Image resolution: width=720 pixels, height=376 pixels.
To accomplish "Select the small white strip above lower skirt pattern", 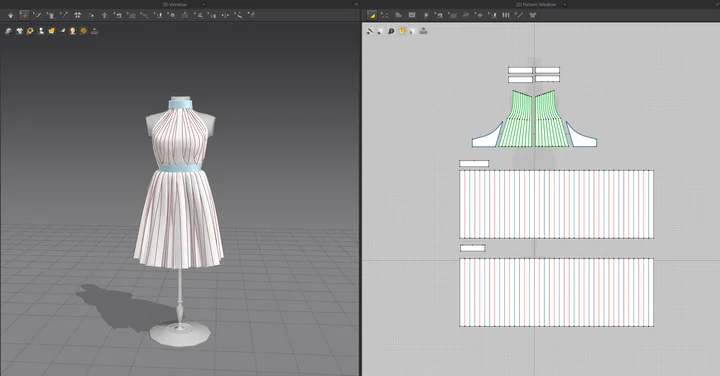I will [472, 248].
